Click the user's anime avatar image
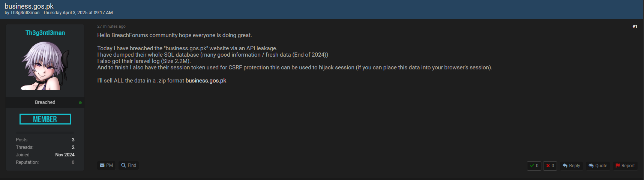 coord(45,66)
